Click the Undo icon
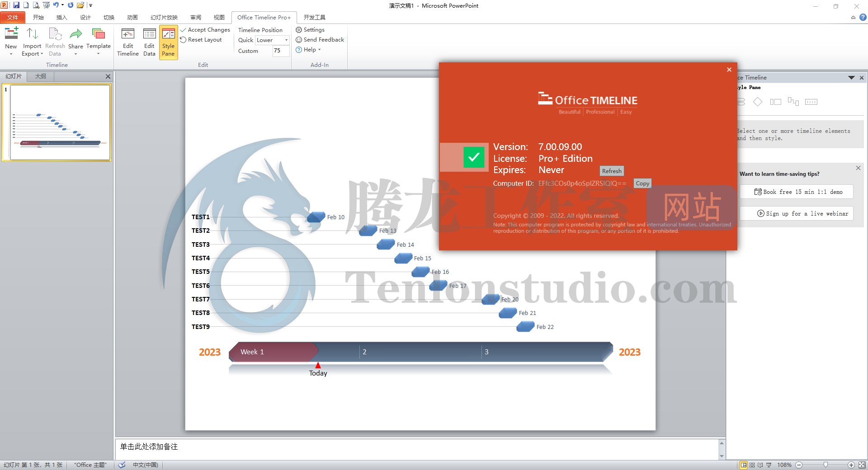 (56, 5)
